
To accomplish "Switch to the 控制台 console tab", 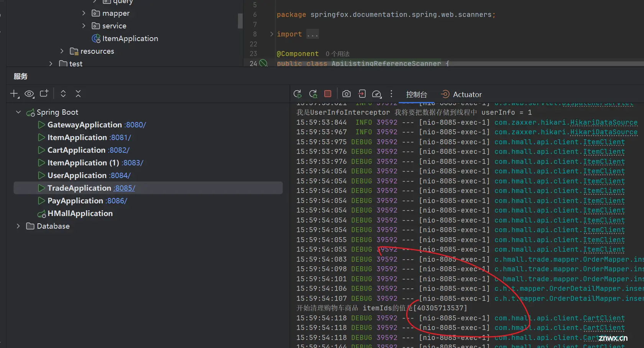I will click(x=416, y=94).
